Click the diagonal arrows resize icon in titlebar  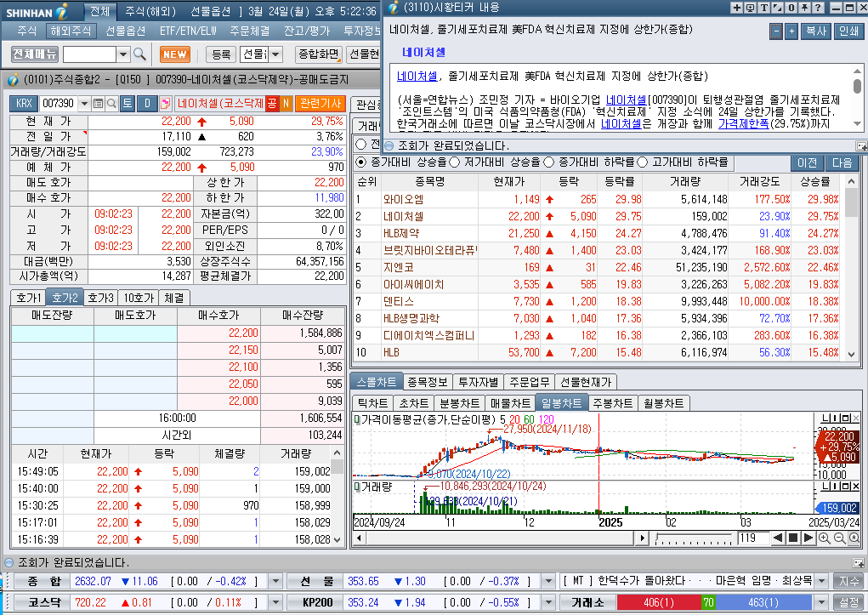click(x=777, y=7)
